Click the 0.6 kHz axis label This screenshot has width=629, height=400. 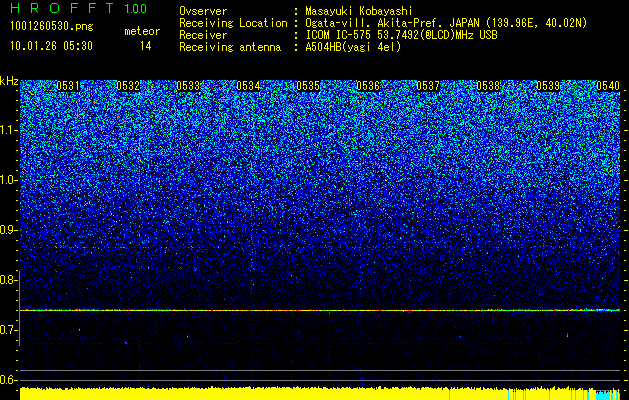[x=9, y=380]
